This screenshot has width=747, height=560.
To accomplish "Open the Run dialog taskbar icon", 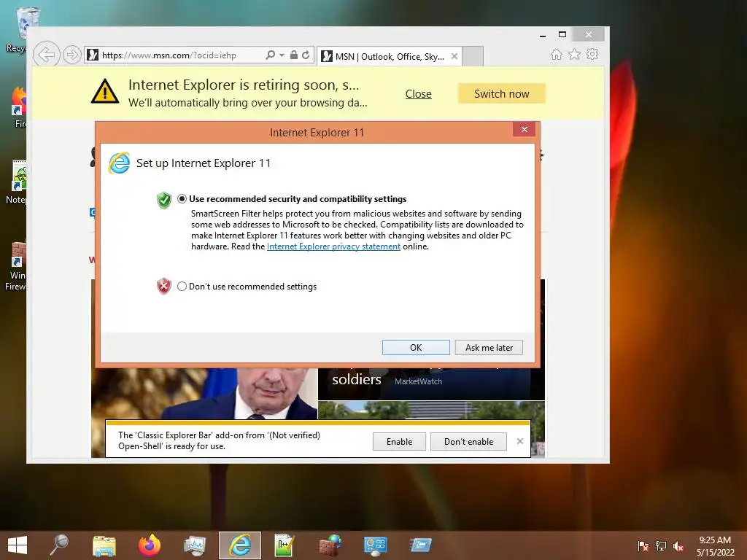I will tap(421, 545).
